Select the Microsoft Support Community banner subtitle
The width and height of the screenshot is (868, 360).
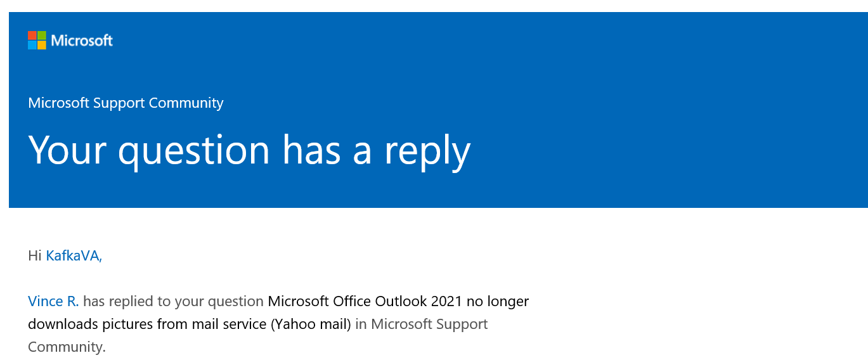point(126,103)
